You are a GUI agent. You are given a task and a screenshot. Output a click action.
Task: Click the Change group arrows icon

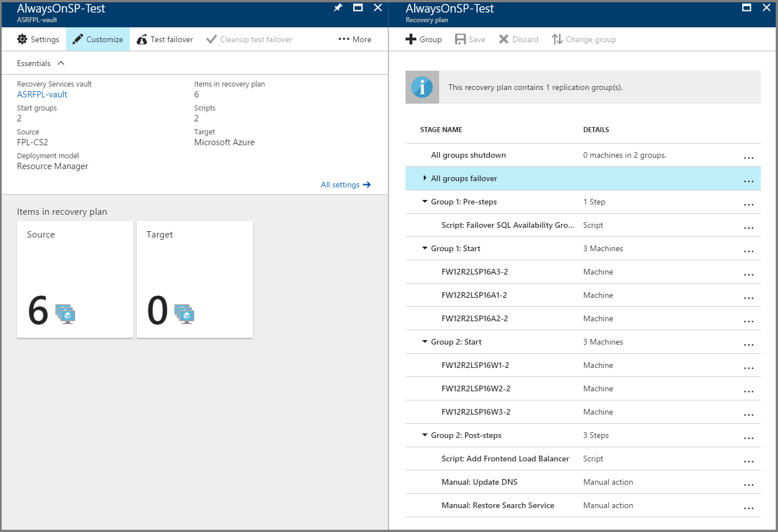point(557,39)
